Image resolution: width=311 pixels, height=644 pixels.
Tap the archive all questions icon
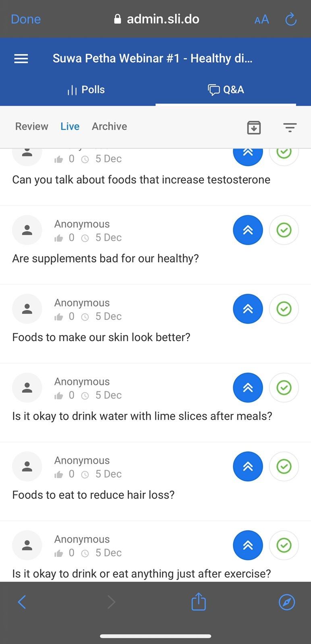(x=254, y=128)
